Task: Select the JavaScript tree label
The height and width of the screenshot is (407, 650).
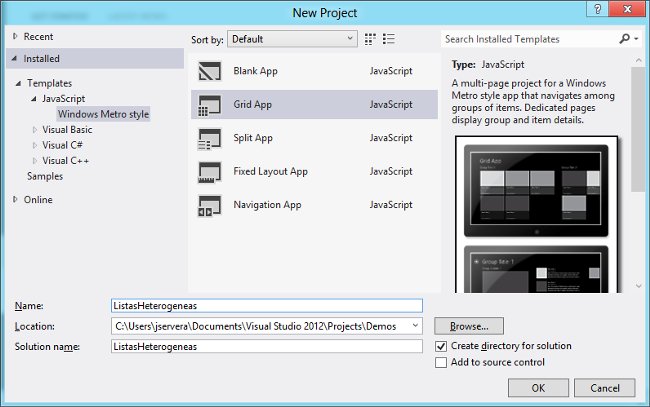Action: coord(63,99)
